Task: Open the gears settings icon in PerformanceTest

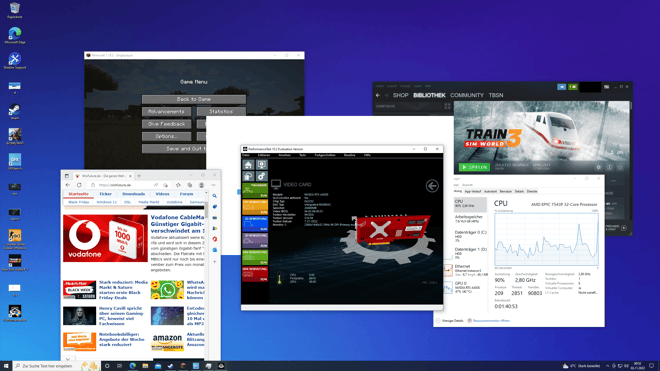Action: [x=261, y=176]
